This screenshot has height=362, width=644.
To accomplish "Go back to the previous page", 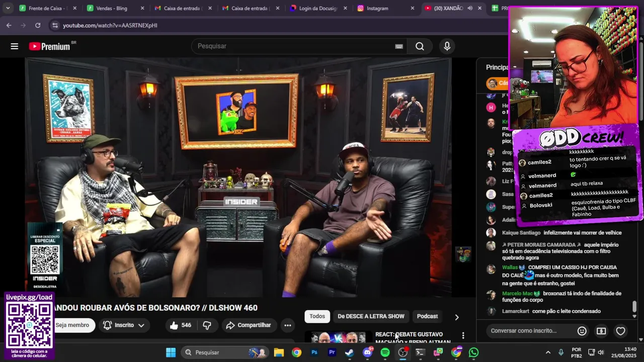I will pyautogui.click(x=9, y=25).
